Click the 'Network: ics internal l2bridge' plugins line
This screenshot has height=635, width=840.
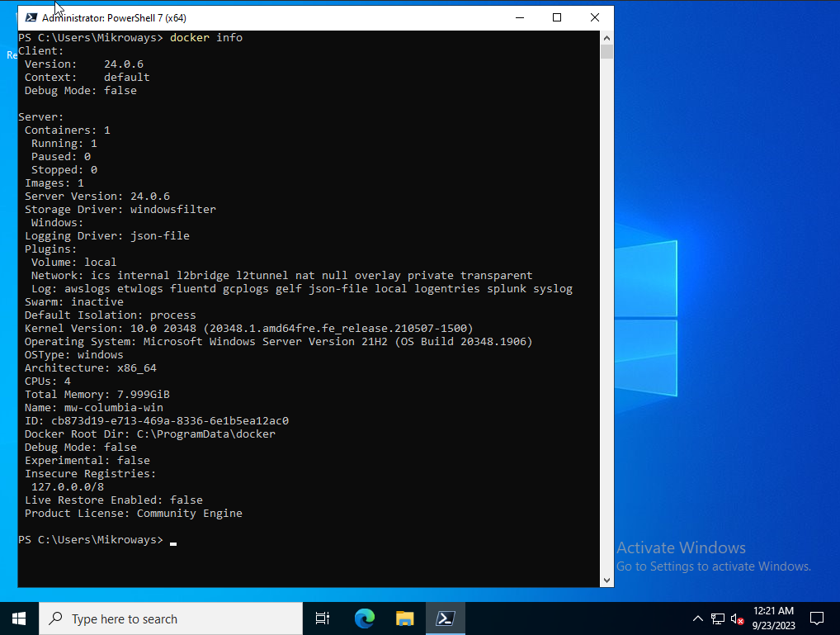click(281, 276)
